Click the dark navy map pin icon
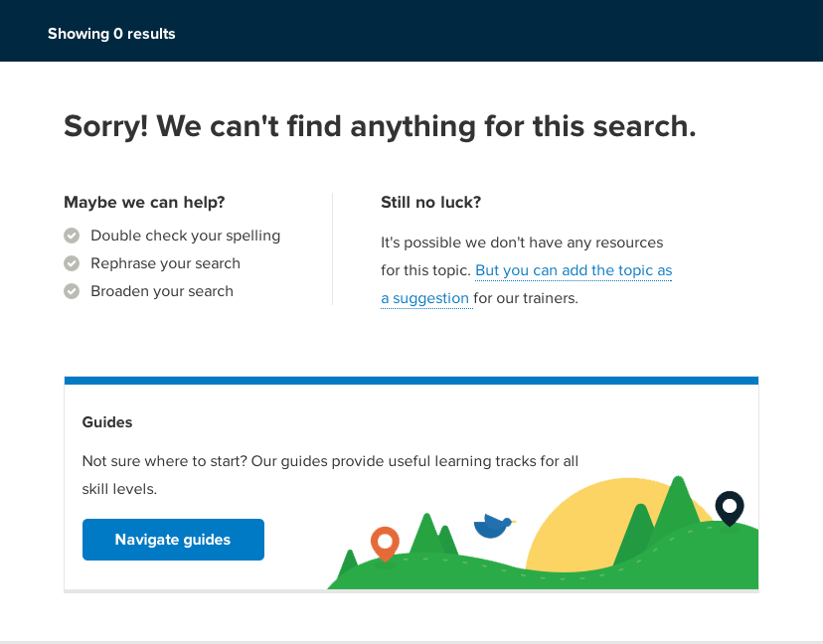The image size is (823, 644). tap(730, 508)
